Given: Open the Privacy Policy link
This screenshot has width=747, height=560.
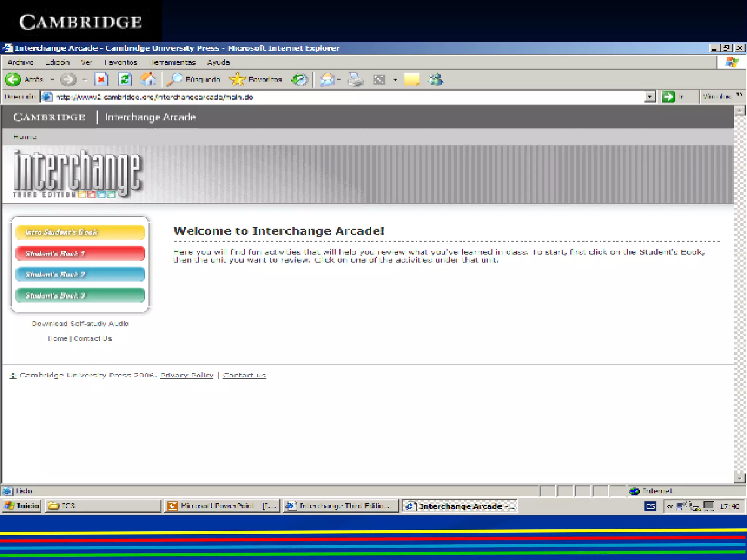Looking at the screenshot, I should (187, 375).
